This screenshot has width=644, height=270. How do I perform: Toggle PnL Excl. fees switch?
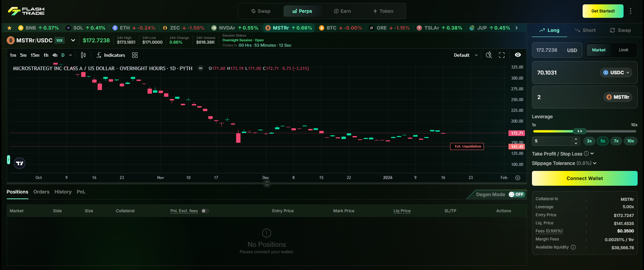click(205, 211)
